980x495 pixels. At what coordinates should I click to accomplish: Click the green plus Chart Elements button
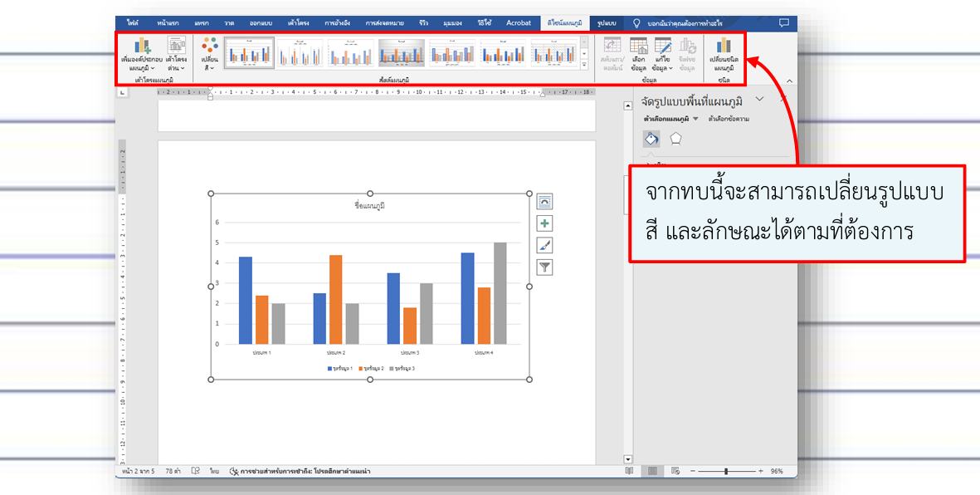[544, 223]
